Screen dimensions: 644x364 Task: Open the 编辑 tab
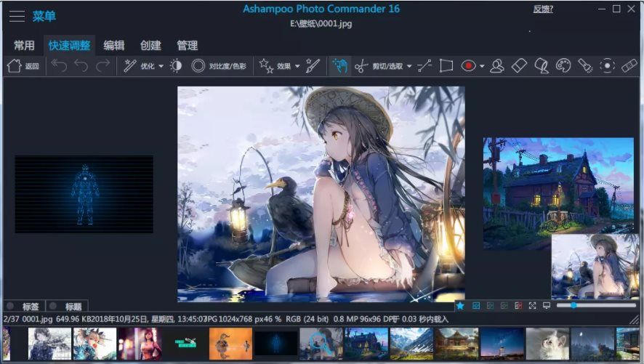[x=114, y=46]
